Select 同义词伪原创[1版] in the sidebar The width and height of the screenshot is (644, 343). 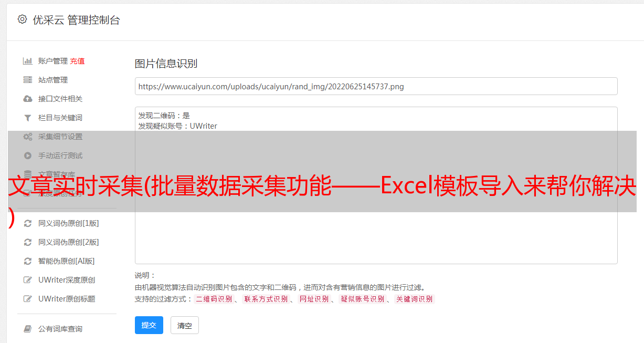(68, 223)
